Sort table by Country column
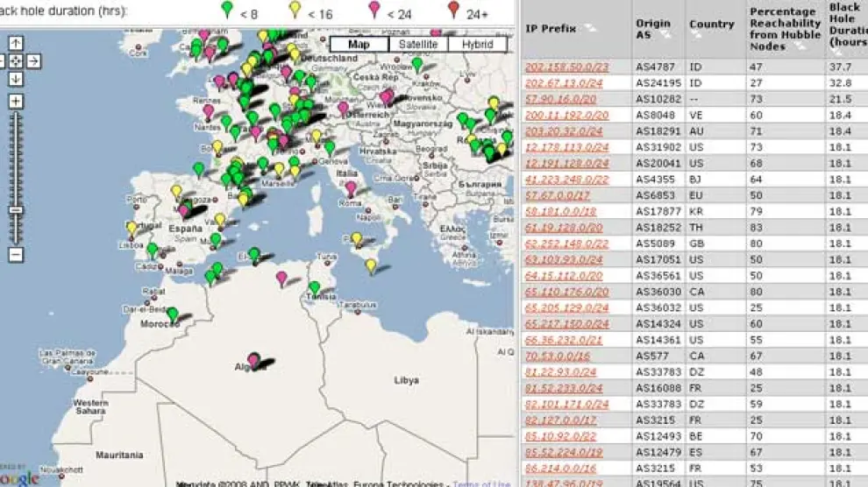 coord(711,24)
